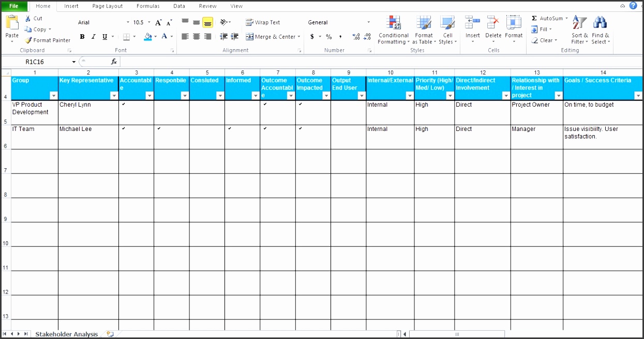
Task: Open the Formulas ribbon tab
Action: (x=148, y=6)
